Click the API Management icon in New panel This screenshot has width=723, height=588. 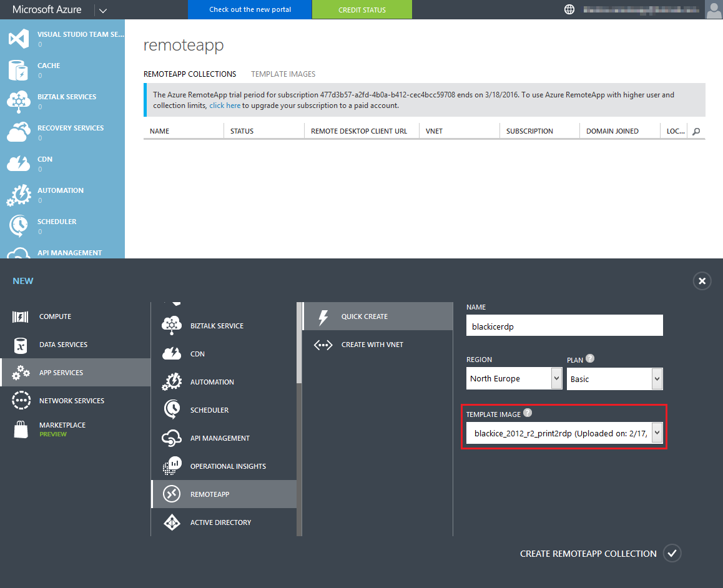(x=172, y=438)
